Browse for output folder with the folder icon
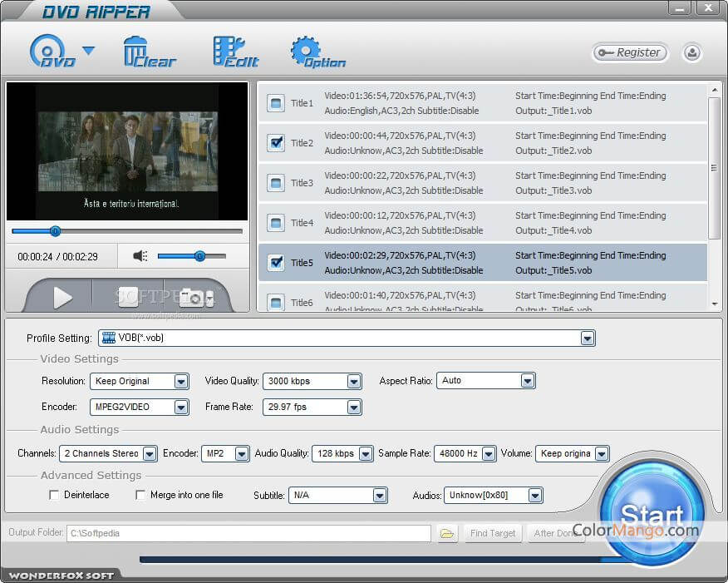 coord(447,533)
